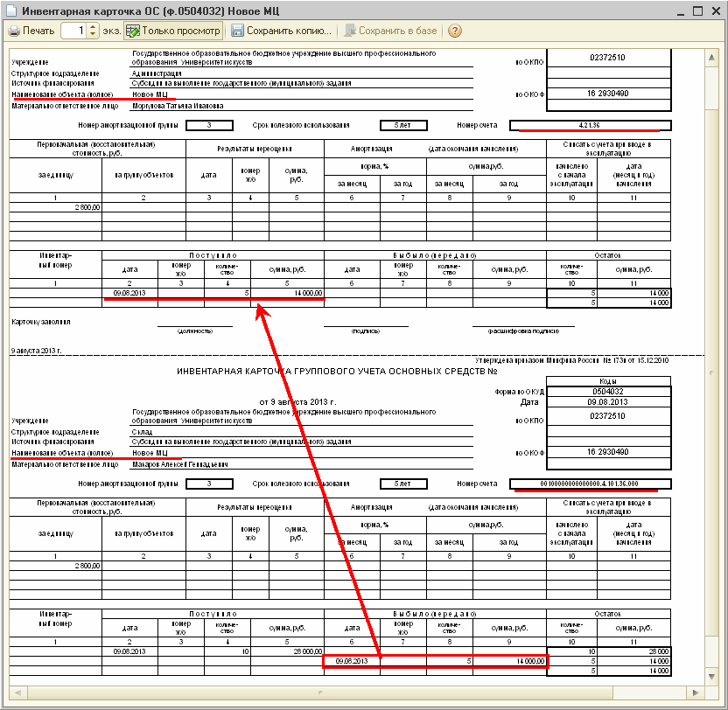Minimize the Инвентарная карточка window
This screenshot has height=710, width=728.
tap(680, 11)
